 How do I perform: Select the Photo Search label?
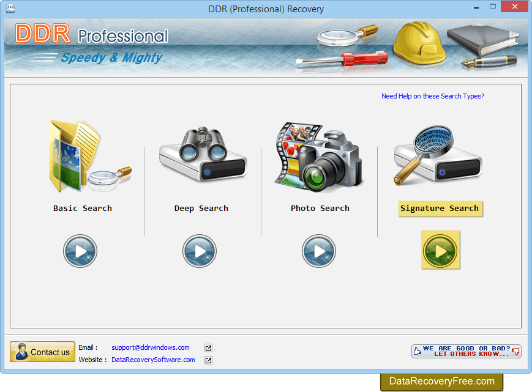320,209
